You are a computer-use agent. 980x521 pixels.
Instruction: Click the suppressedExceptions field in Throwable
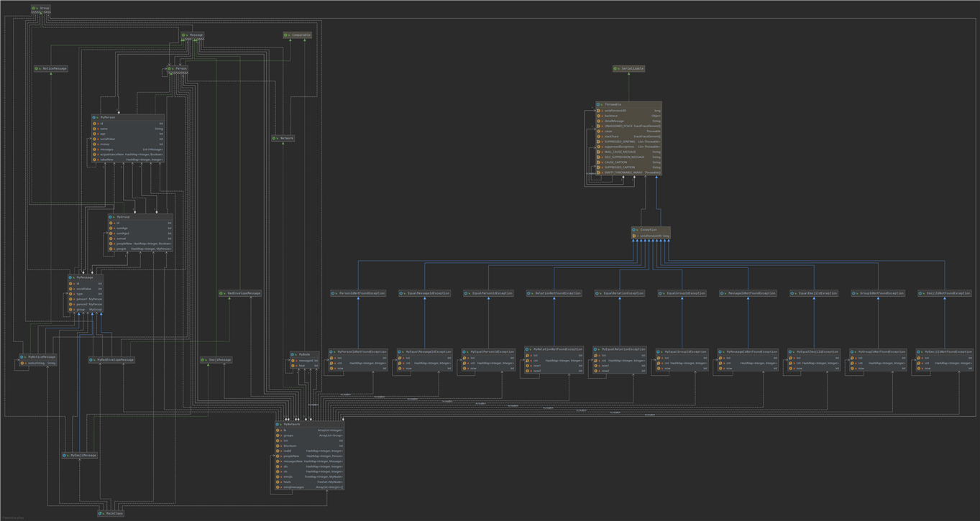[628, 147]
